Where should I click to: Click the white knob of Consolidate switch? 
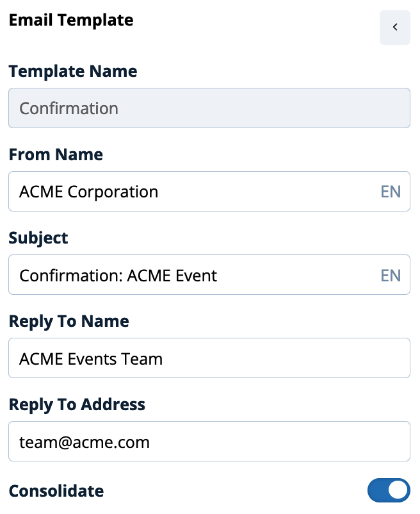pyautogui.click(x=398, y=490)
